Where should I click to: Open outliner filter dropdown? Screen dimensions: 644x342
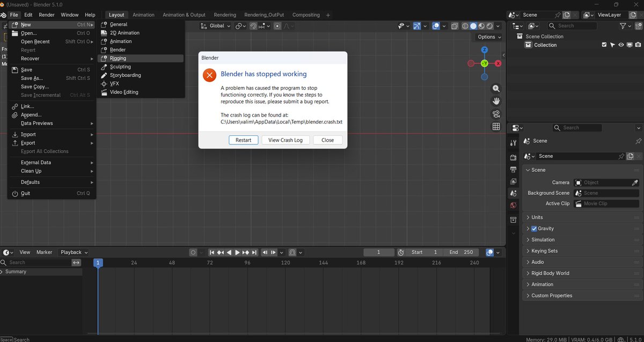pos(626,26)
